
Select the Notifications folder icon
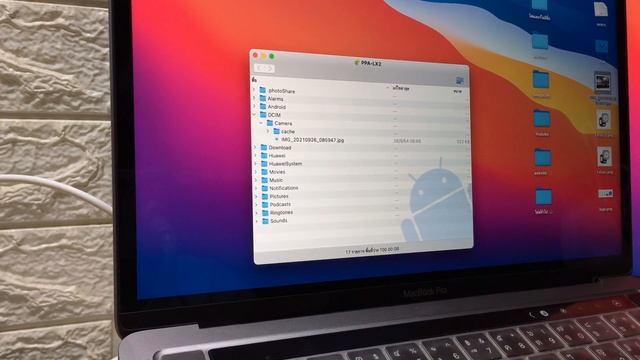(264, 188)
